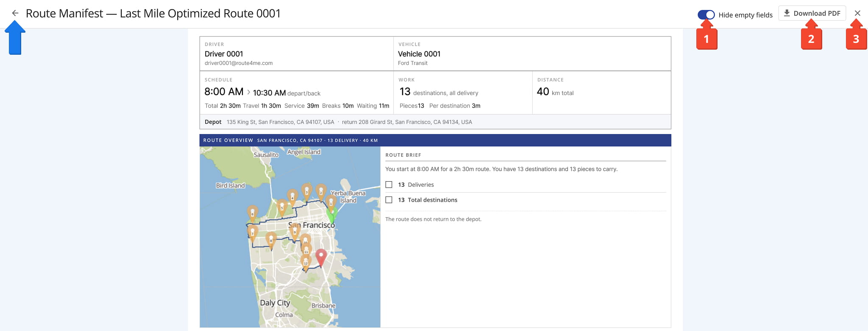
Task: Click the San Francisco label on map
Action: pos(312,225)
